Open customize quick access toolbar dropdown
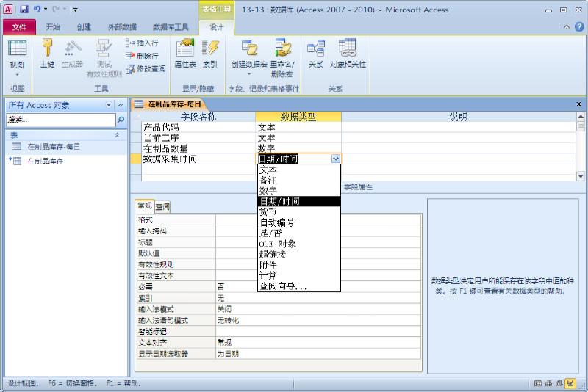The width and height of the screenshot is (588, 392). (x=76, y=10)
